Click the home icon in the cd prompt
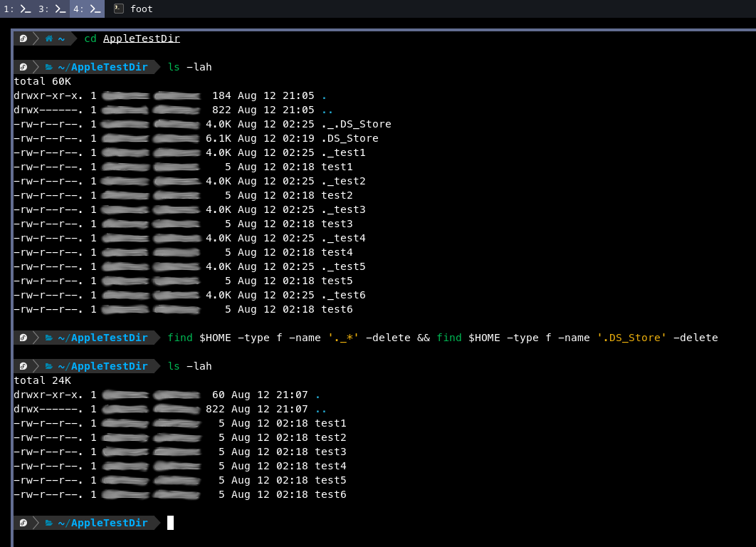 click(x=48, y=38)
